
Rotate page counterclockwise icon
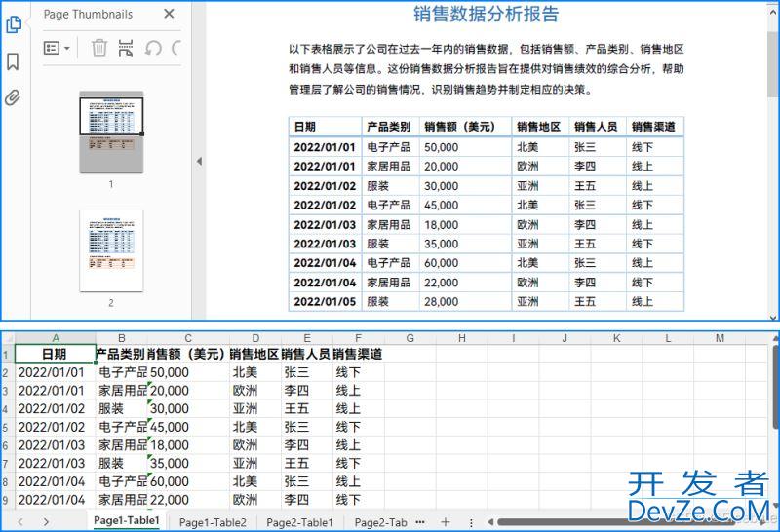pyautogui.click(x=153, y=48)
